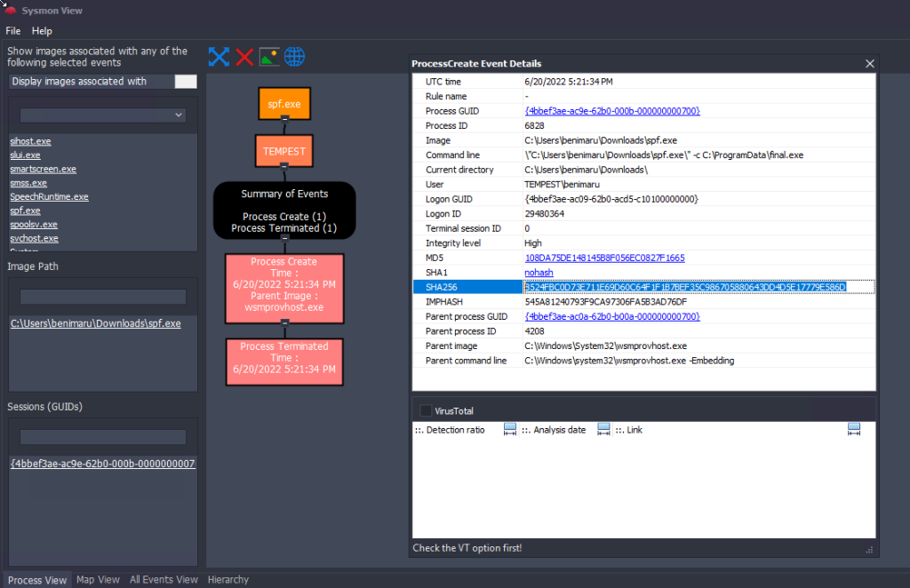Collapse the spf.exe node in diagram

pyautogui.click(x=284, y=118)
